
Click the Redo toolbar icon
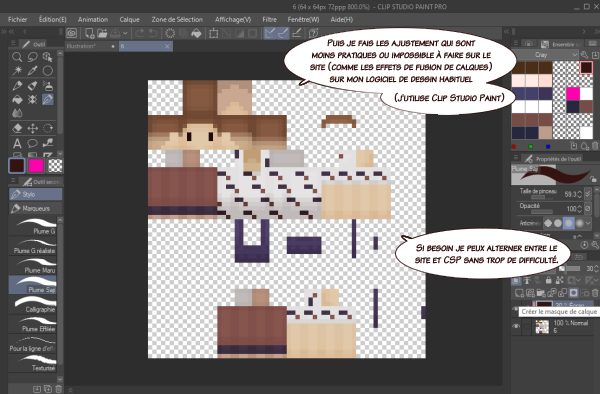(x=140, y=33)
